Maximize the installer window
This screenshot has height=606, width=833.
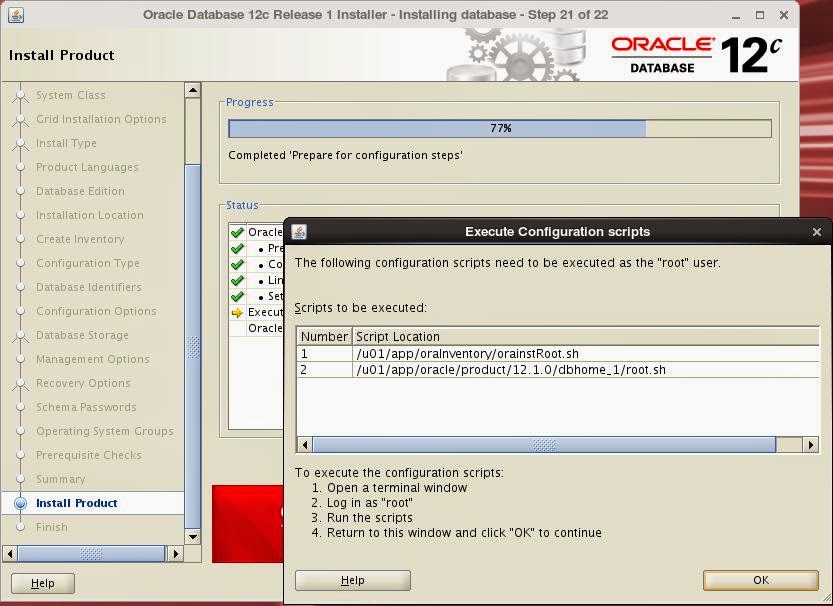pyautogui.click(x=760, y=15)
